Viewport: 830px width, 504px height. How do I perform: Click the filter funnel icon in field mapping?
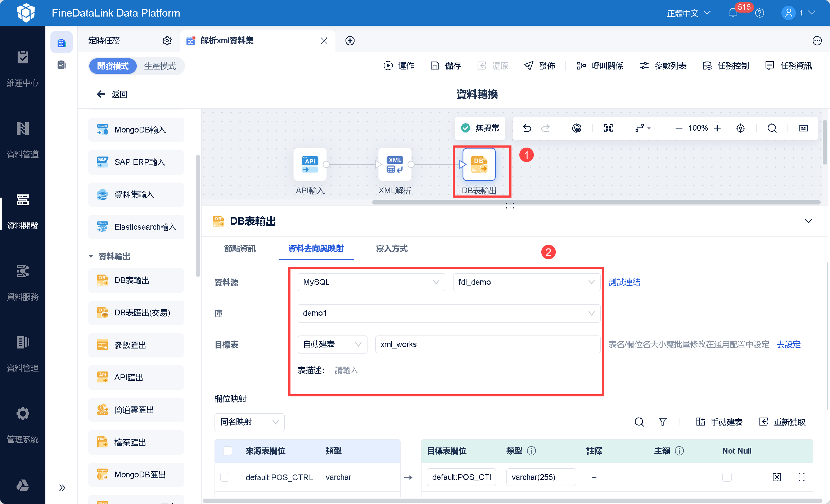coord(663,422)
